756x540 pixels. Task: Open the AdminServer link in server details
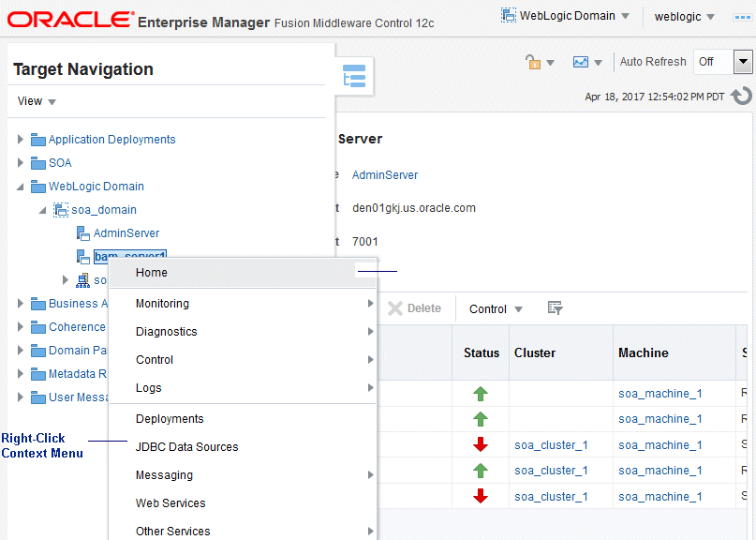385,174
